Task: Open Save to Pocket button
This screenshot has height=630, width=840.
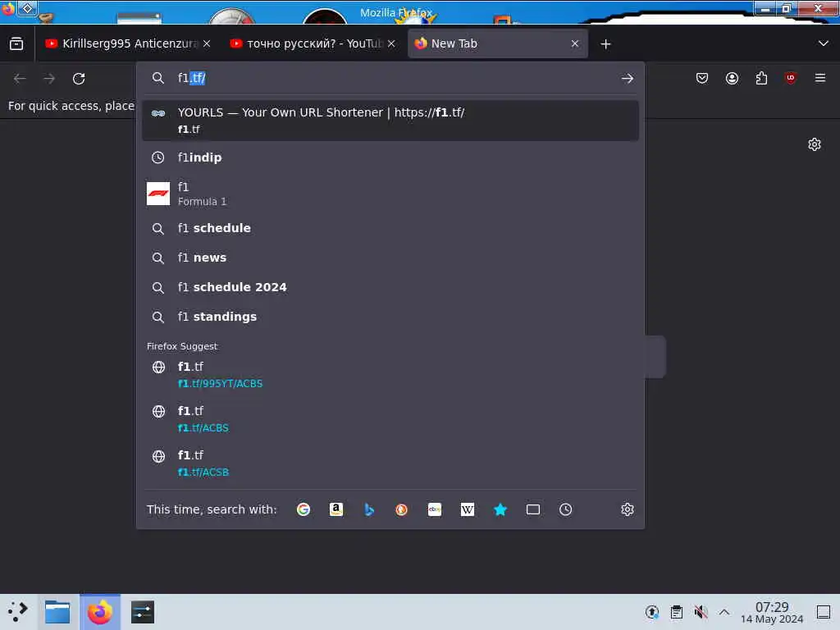Action: click(x=702, y=79)
